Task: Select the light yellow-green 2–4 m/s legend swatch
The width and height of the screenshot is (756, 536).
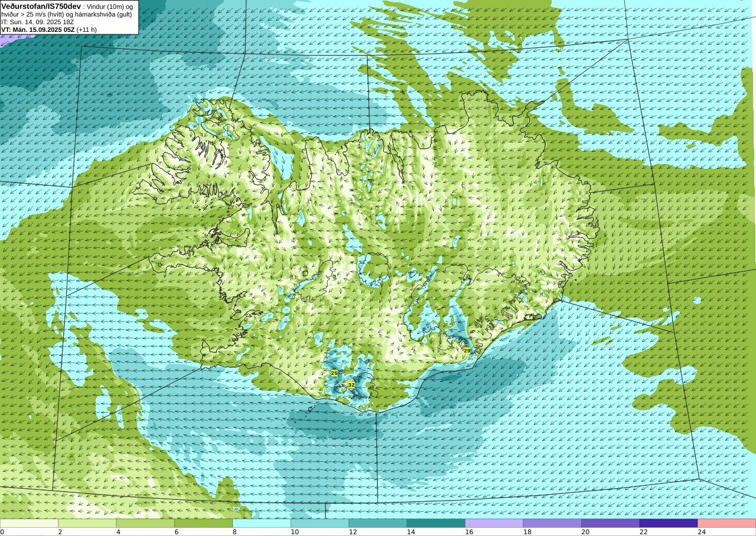Action: [87, 523]
